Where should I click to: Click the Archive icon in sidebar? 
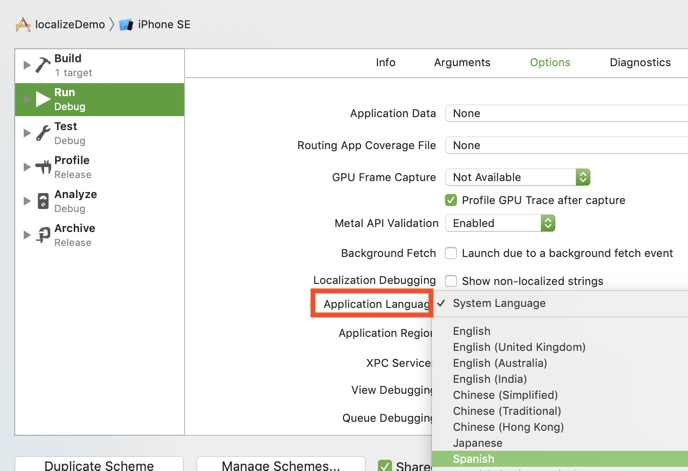click(x=43, y=235)
